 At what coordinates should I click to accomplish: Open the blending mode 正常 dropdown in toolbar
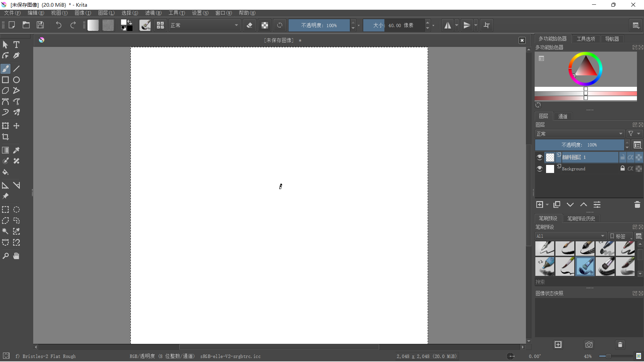pyautogui.click(x=204, y=25)
